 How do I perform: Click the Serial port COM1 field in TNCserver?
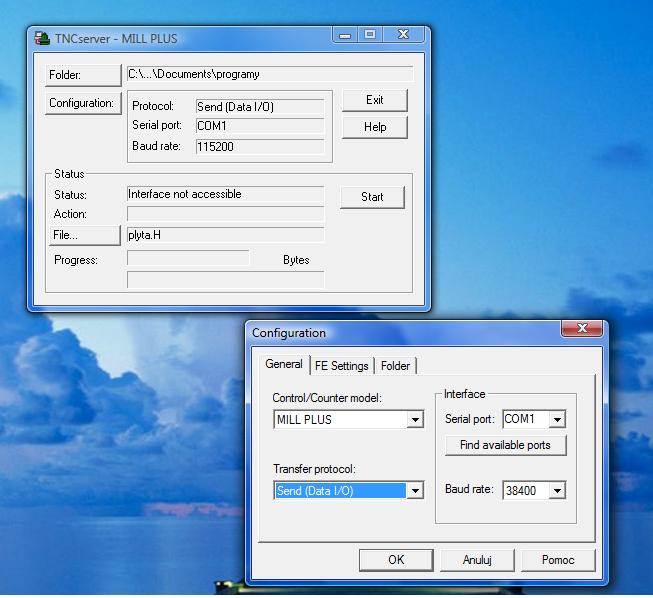pyautogui.click(x=260, y=126)
